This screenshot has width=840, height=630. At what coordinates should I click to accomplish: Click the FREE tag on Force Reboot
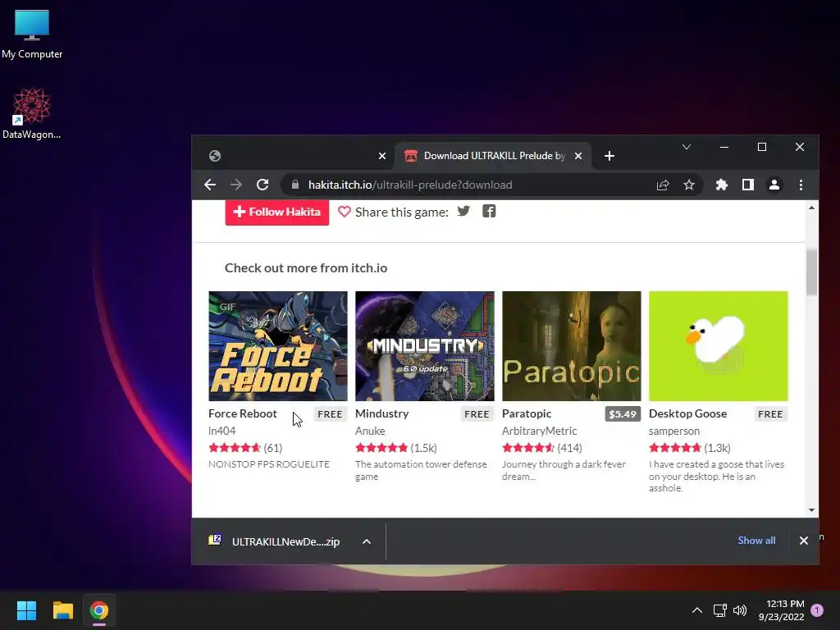330,414
